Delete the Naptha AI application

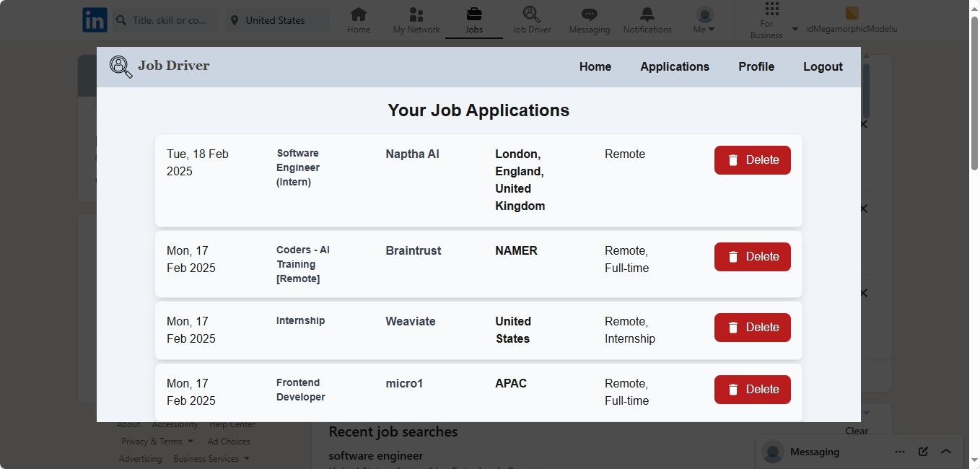[x=753, y=160]
